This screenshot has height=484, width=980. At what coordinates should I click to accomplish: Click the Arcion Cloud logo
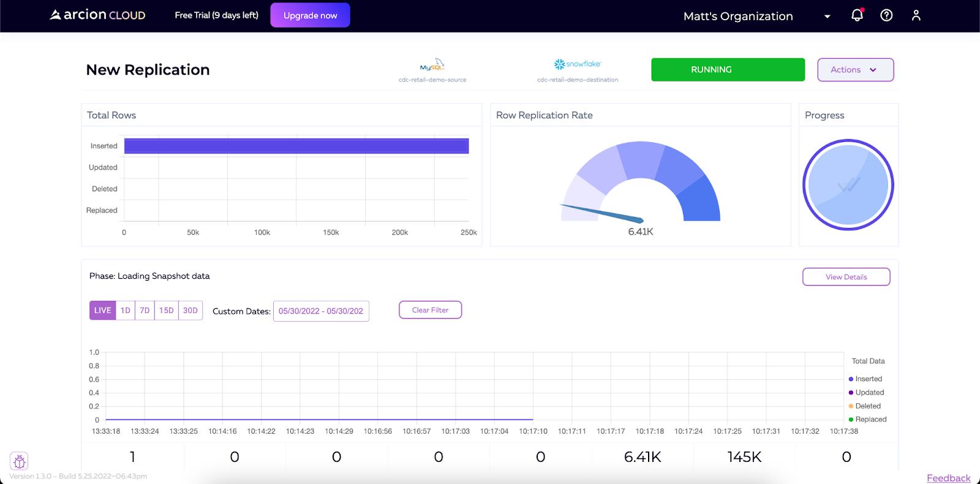(97, 15)
